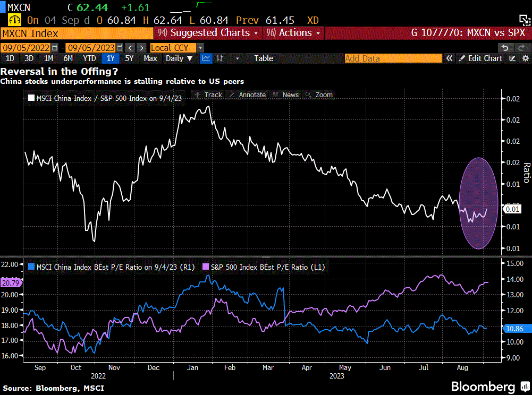
Task: Click white MSCI China / S&P 500 legend swatch
Action: pyautogui.click(x=31, y=98)
